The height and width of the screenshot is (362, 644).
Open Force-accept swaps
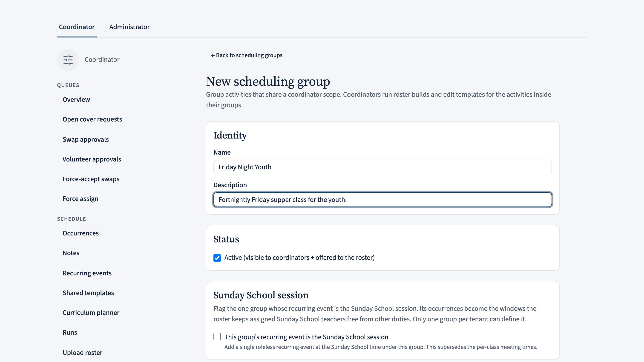91,179
